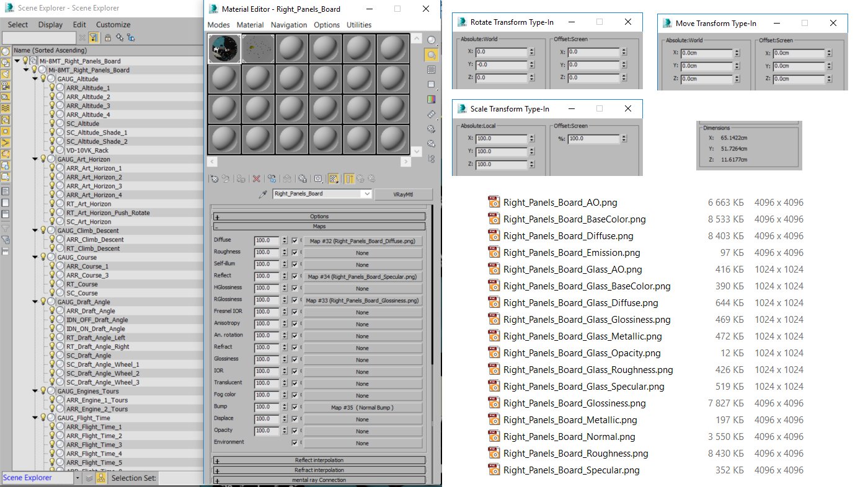
Task: Open the Navigation menu in Material Editor
Action: point(289,25)
